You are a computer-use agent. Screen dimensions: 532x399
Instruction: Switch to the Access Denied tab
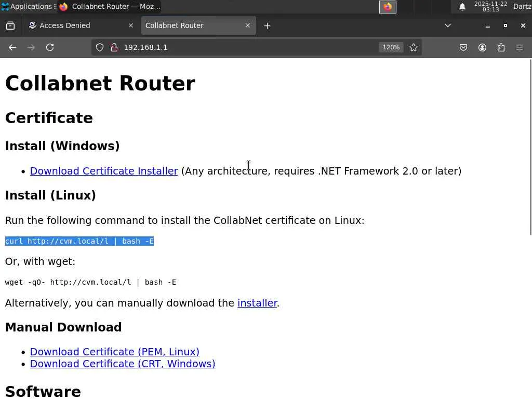coord(81,25)
